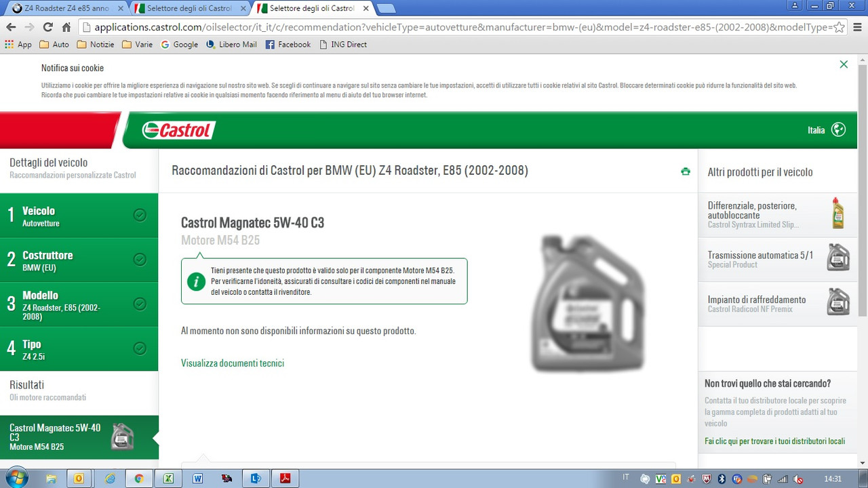Click the Castrol logo
Image resolution: width=868 pixels, height=488 pixels.
coord(178,130)
